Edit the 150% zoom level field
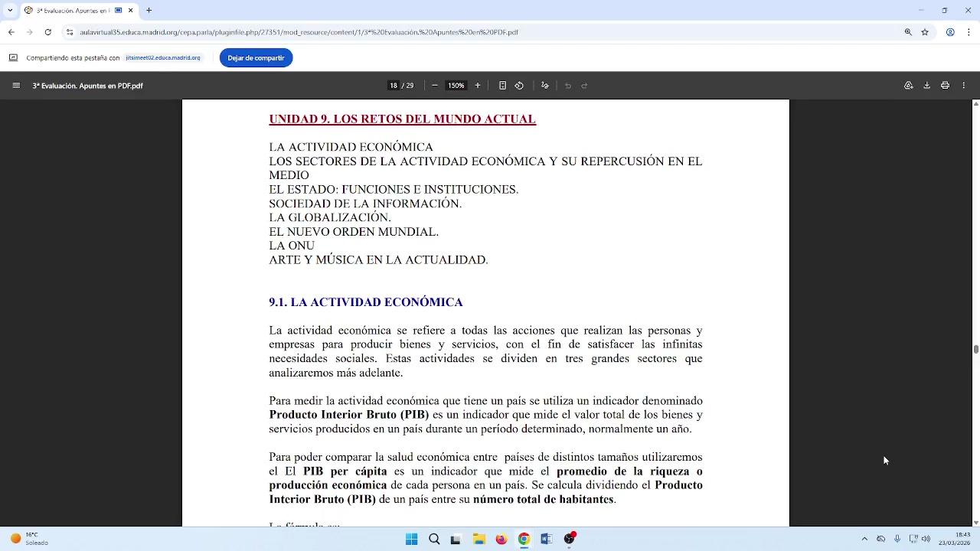The height and width of the screenshot is (551, 980). (x=456, y=86)
